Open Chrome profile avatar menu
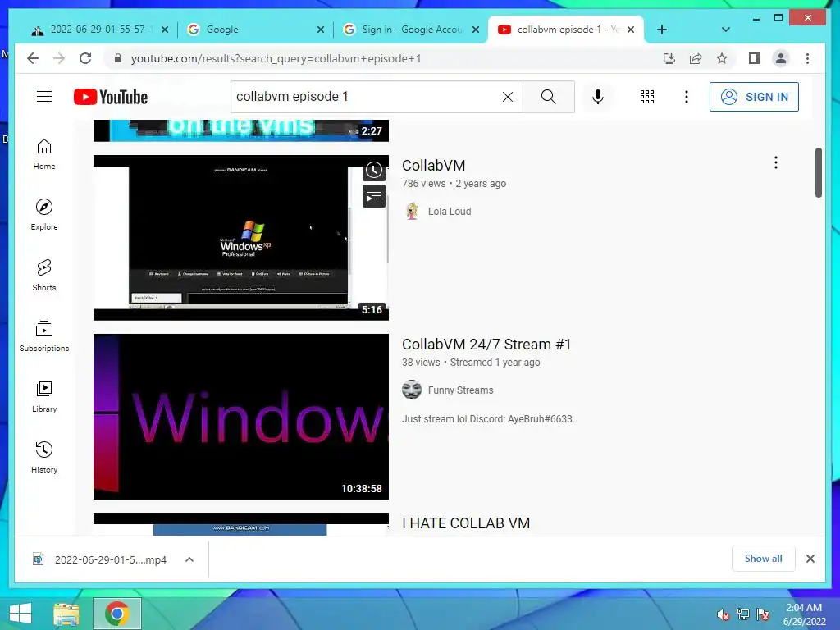Image resolution: width=840 pixels, height=630 pixels. 781,58
